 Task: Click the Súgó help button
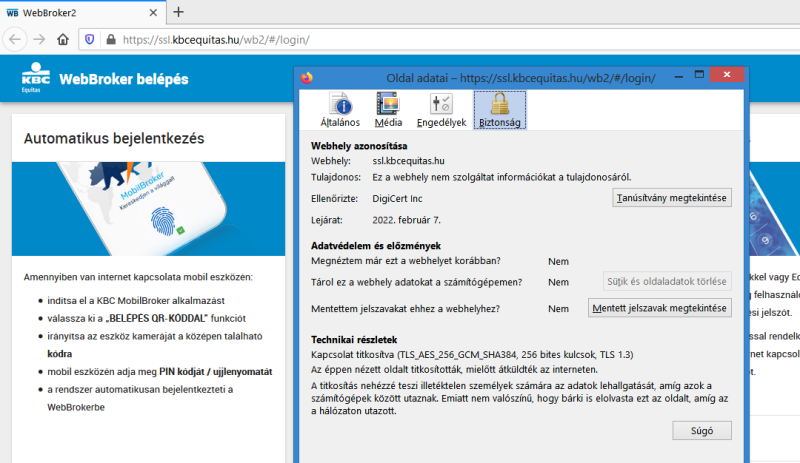coord(702,430)
